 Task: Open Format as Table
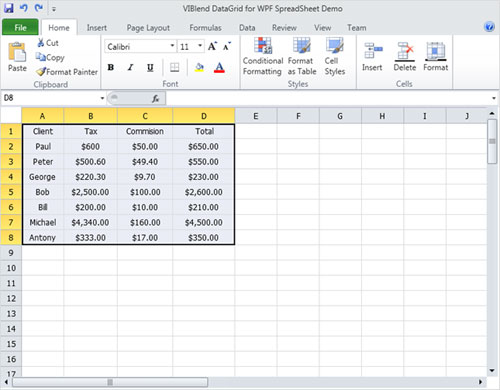(302, 57)
